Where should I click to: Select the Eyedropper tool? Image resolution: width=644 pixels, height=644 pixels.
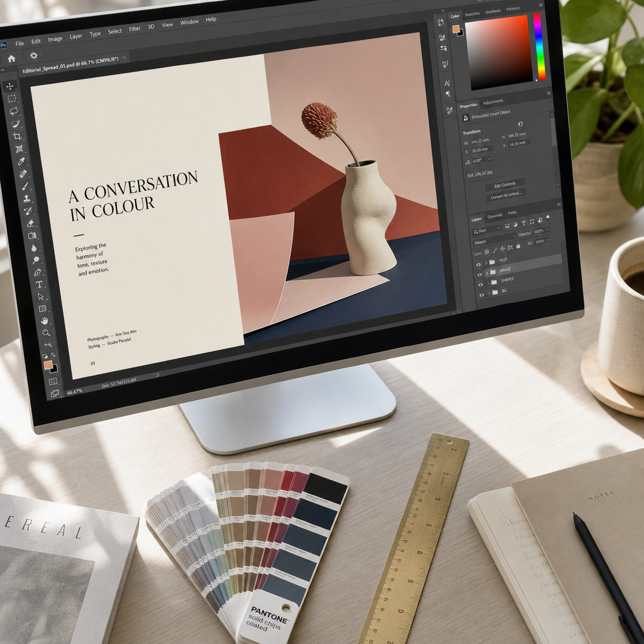[x=21, y=162]
